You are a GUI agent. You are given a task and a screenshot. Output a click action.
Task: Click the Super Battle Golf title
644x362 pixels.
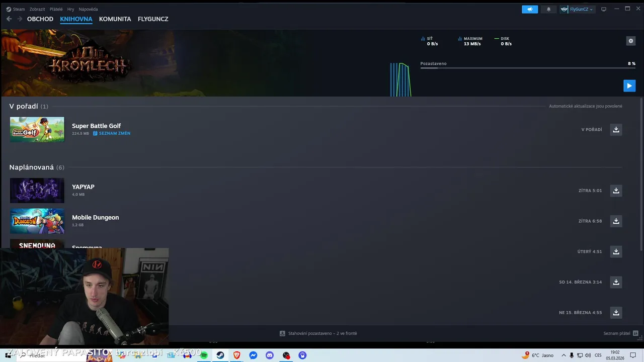tap(96, 126)
